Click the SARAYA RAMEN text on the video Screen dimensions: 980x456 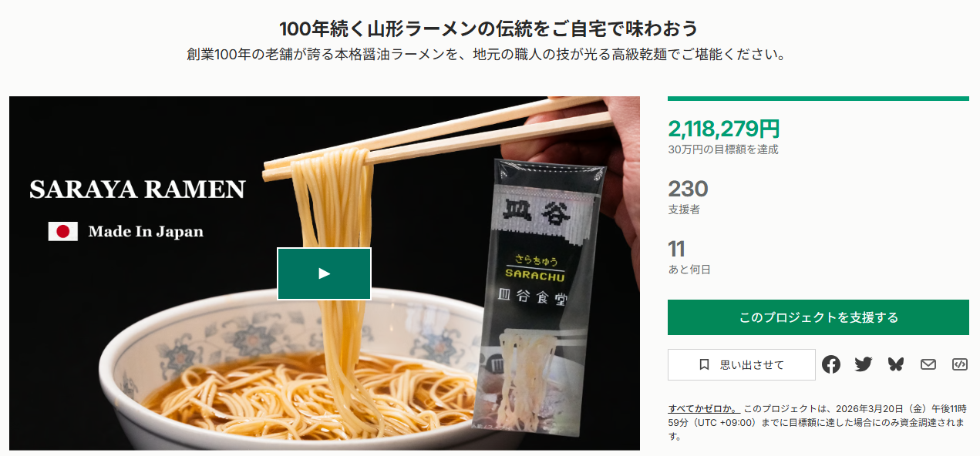tap(137, 189)
